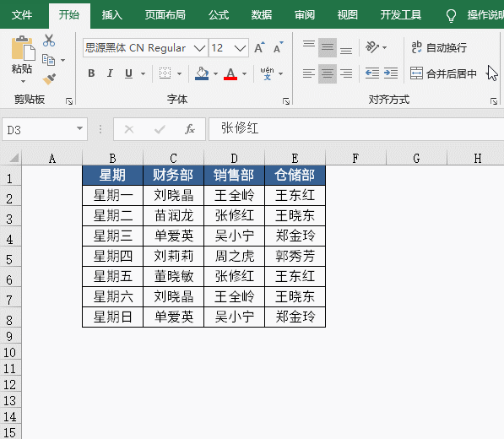Increase font size with large A
The height and width of the screenshot is (439, 504).
tap(259, 47)
